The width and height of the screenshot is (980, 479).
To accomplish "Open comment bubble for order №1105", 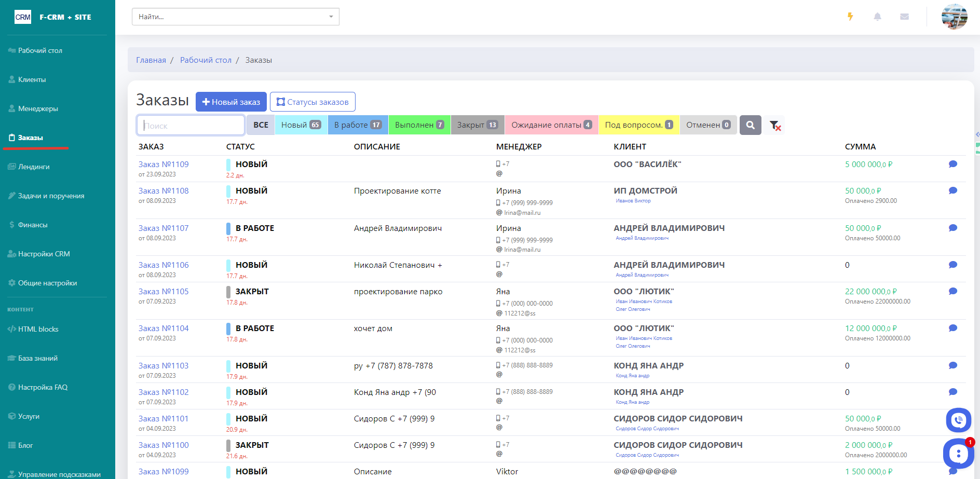I will [x=952, y=291].
